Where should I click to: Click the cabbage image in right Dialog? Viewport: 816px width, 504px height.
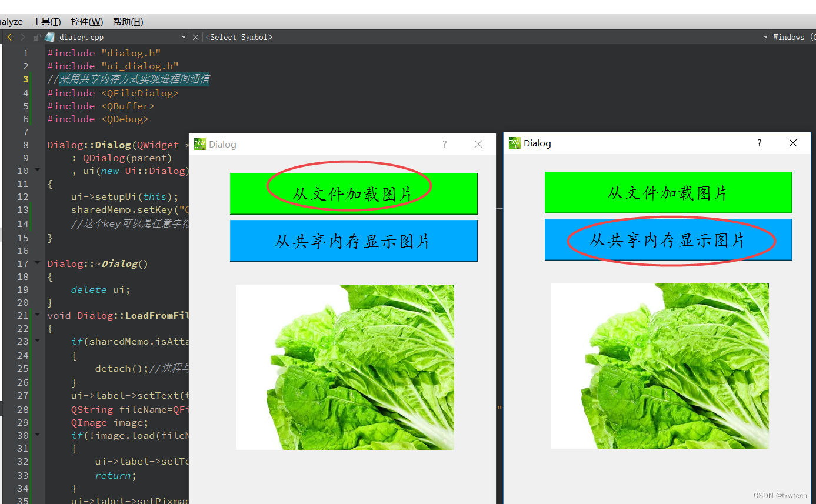[660, 366]
